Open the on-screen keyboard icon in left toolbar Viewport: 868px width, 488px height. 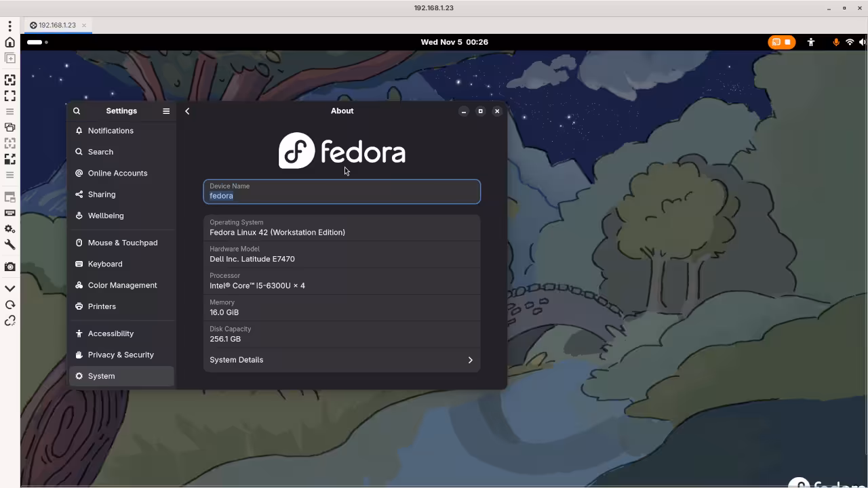click(x=9, y=213)
